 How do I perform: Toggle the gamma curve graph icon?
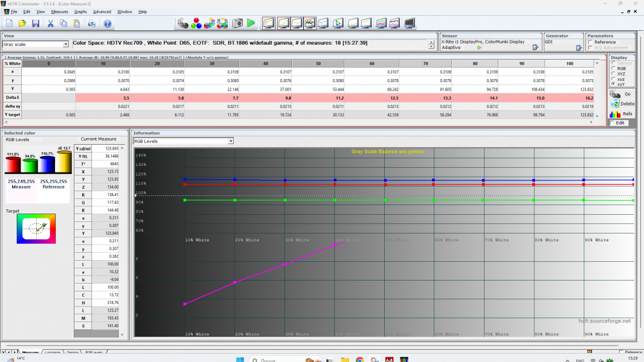tap(283, 23)
